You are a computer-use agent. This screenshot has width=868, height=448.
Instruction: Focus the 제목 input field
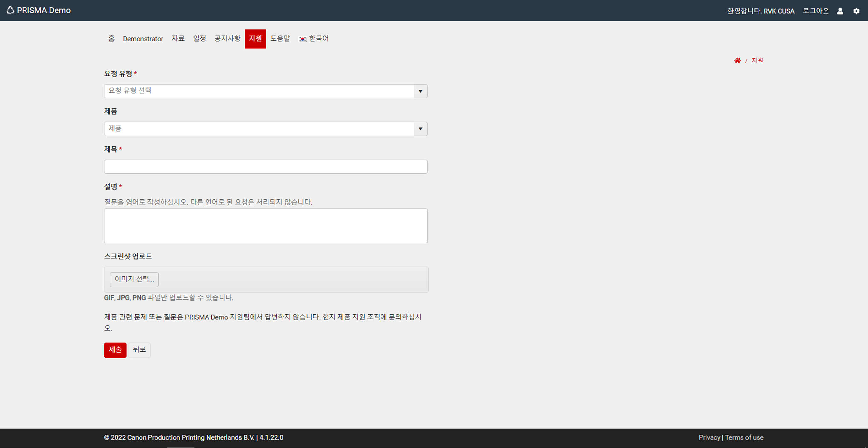tap(266, 166)
